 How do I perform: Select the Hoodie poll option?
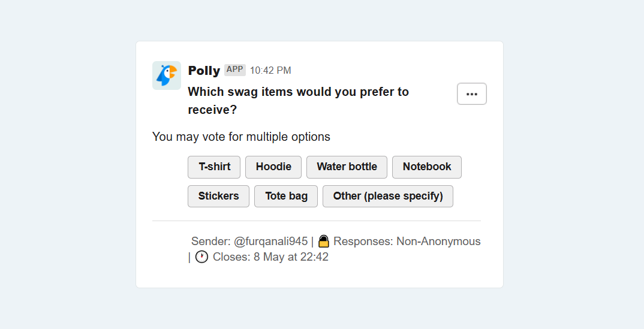coord(273,167)
